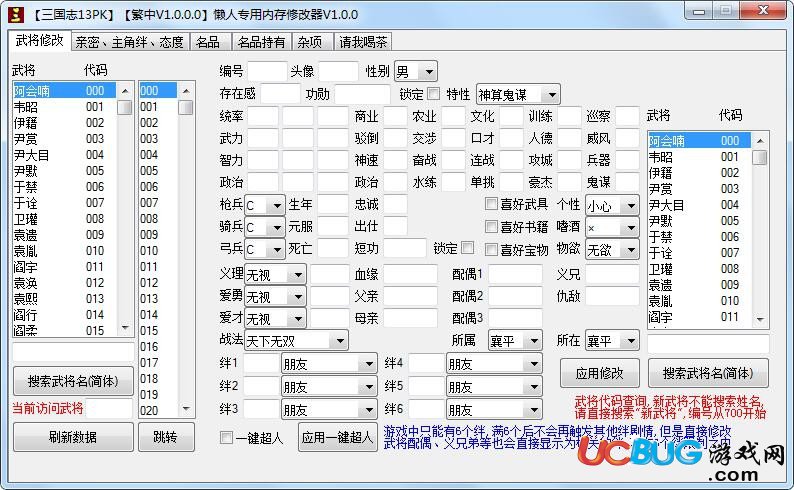Click the 绊2 number input field
Image resolution: width=794 pixels, height=490 pixels.
pyautogui.click(x=261, y=387)
